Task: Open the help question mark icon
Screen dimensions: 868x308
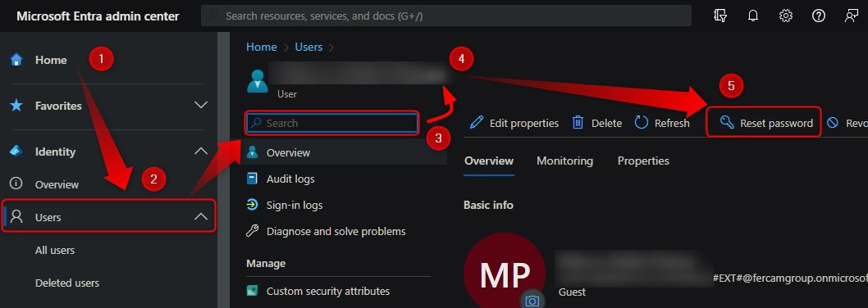Action: pos(818,16)
